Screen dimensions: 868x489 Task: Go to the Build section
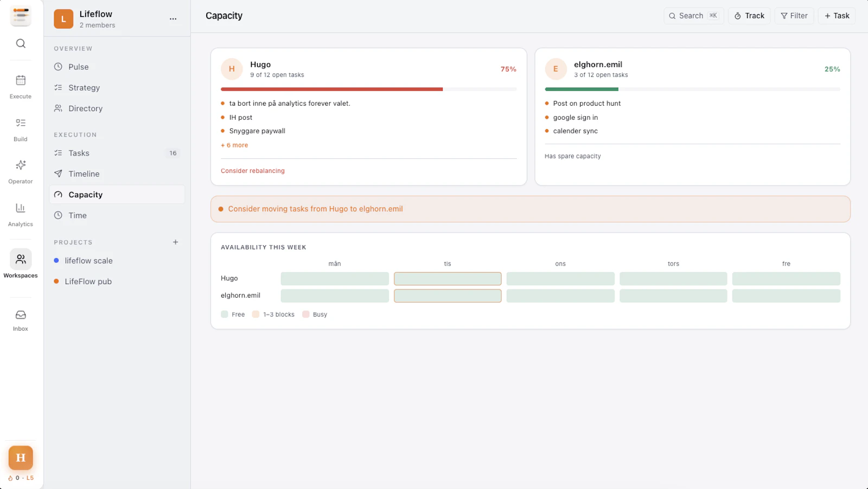click(21, 130)
